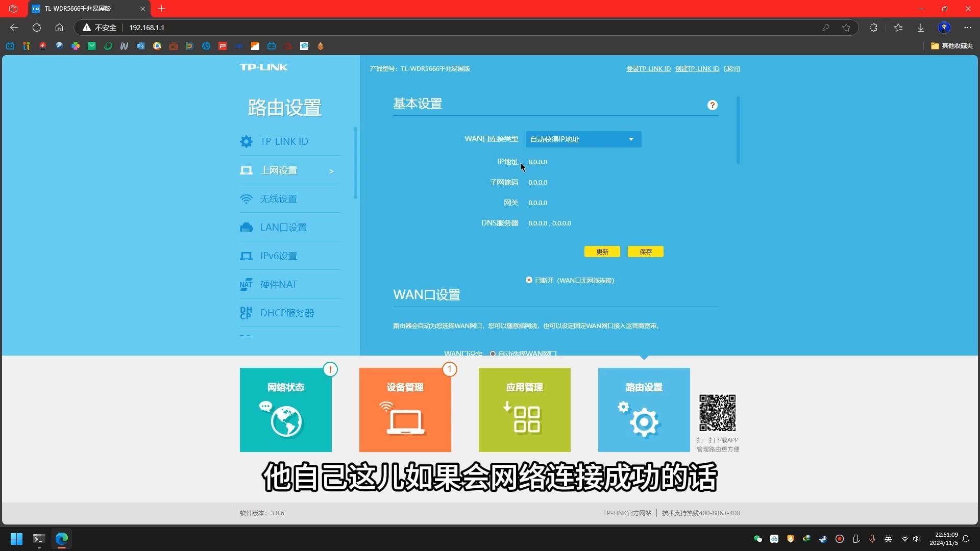The width and height of the screenshot is (980, 551).
Task: Open the Windows Start menu
Action: 16,539
